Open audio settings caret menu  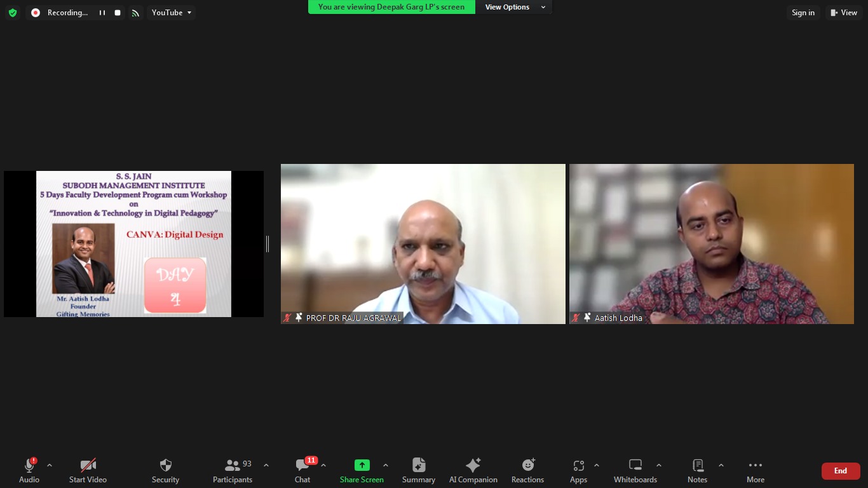coord(50,465)
